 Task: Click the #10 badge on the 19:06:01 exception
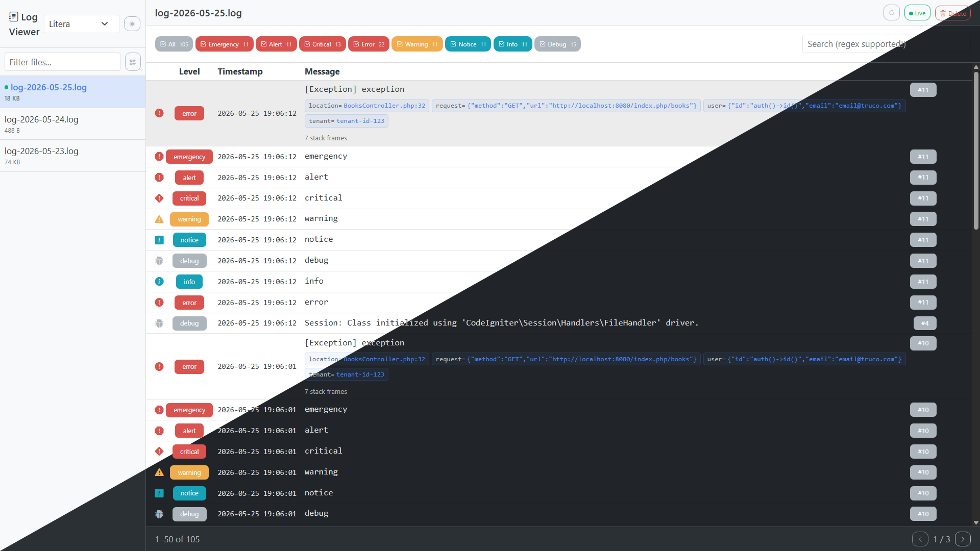tap(923, 343)
